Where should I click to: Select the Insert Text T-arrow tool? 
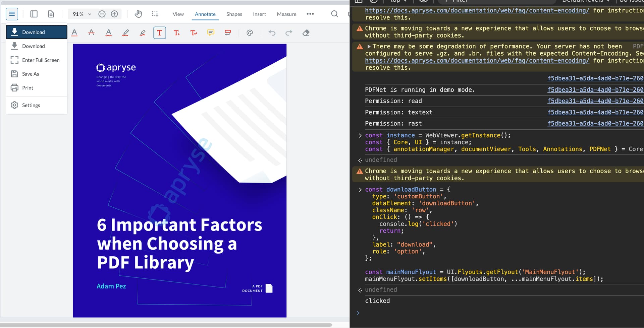click(176, 33)
